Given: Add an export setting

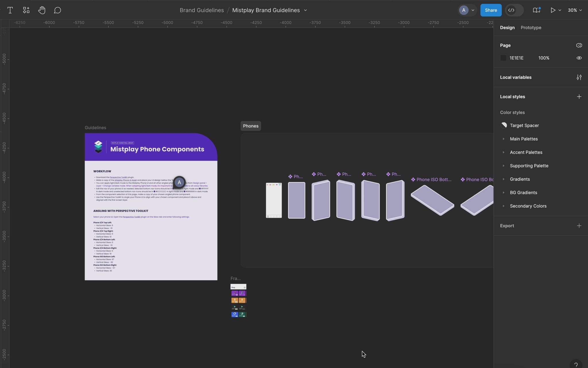Looking at the screenshot, I should tap(579, 226).
